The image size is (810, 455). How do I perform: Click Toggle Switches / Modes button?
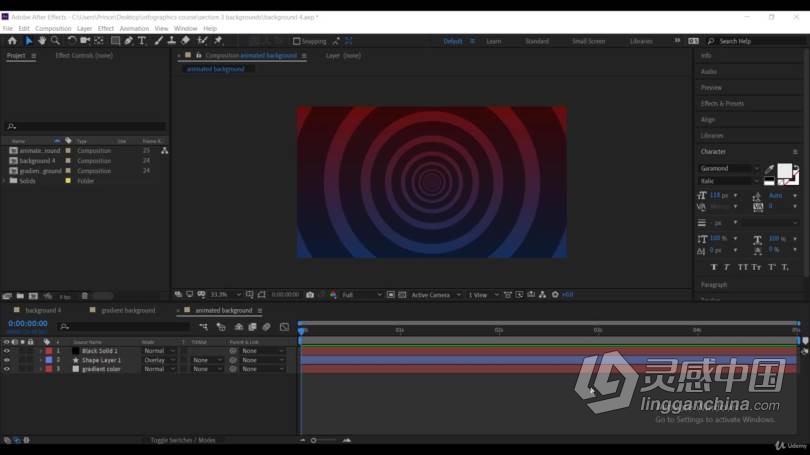point(183,440)
